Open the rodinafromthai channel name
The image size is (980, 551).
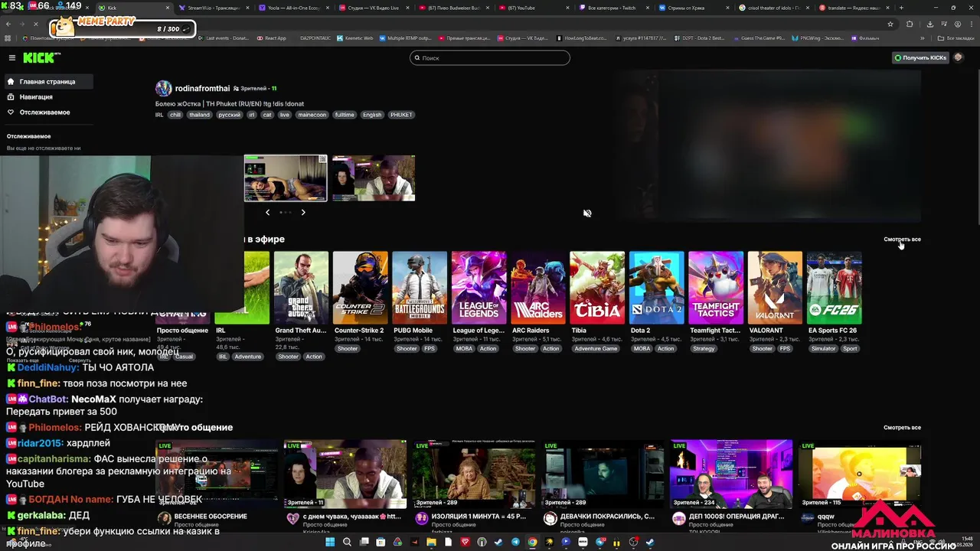pos(203,89)
